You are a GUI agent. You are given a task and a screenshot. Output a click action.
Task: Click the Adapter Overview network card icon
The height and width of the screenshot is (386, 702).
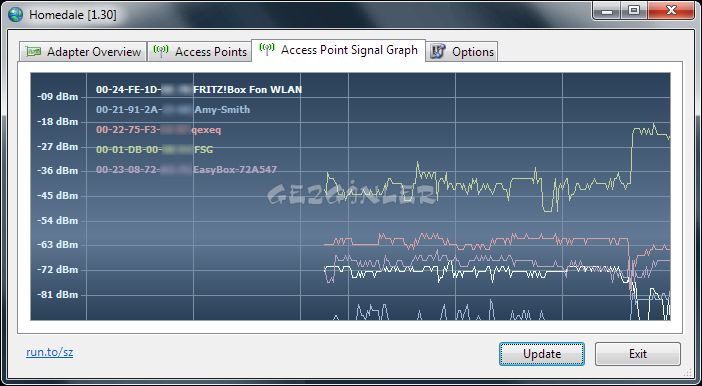(x=33, y=51)
